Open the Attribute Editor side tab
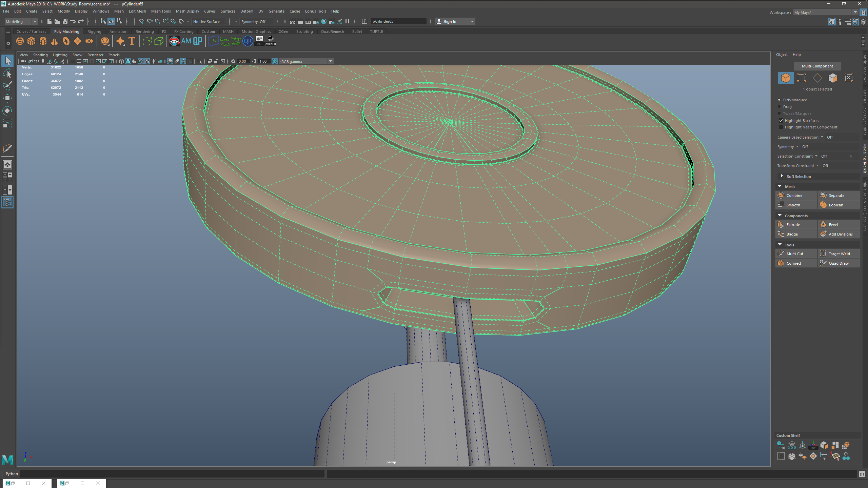The width and height of the screenshot is (868, 488). coord(865,68)
